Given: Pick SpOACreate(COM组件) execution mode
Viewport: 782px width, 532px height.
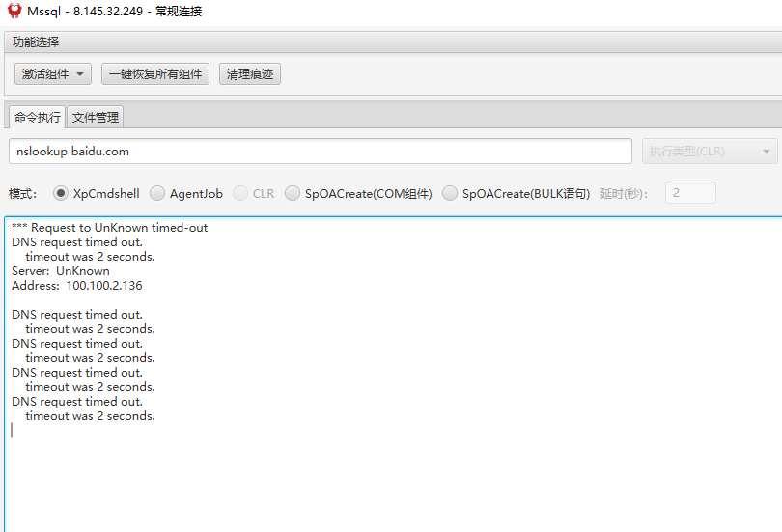Looking at the screenshot, I should (x=293, y=194).
